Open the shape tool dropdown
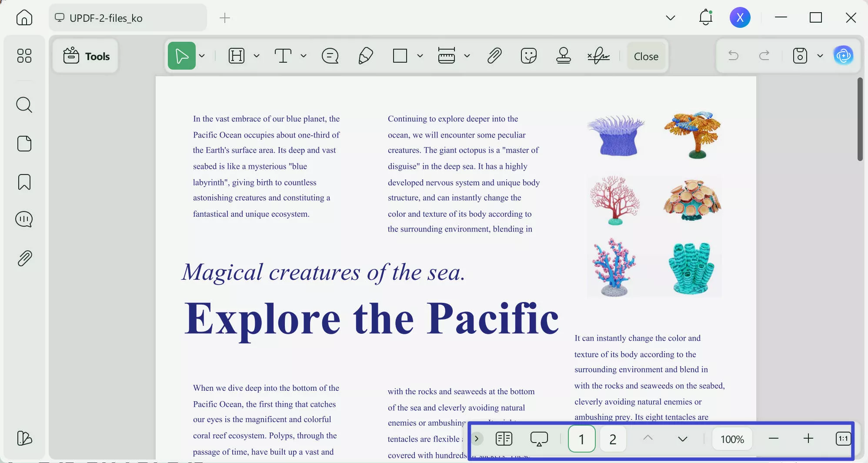Image resolution: width=868 pixels, height=463 pixels. [x=420, y=56]
